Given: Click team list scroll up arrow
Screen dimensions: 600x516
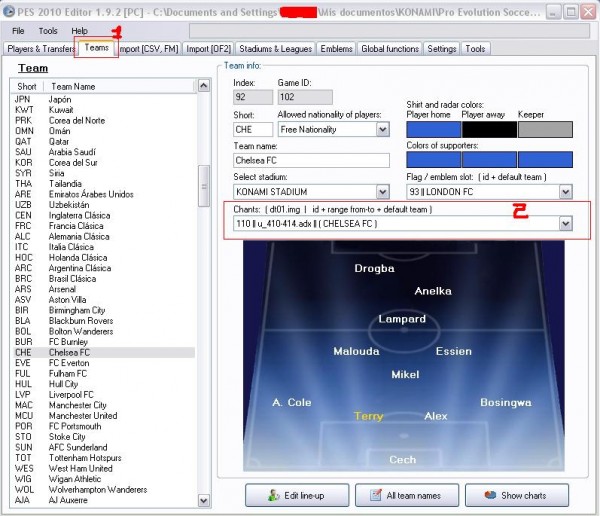Looking at the screenshot, I should (x=204, y=86).
